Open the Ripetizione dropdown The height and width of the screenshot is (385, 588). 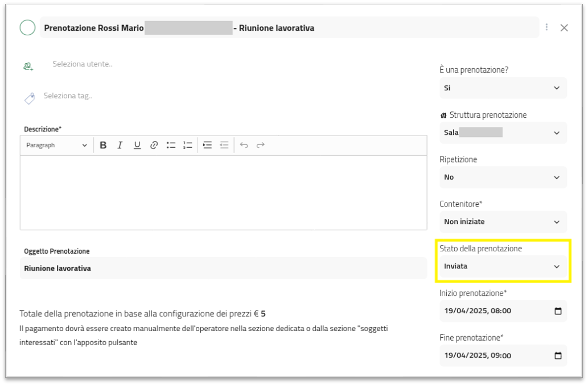coord(503,177)
